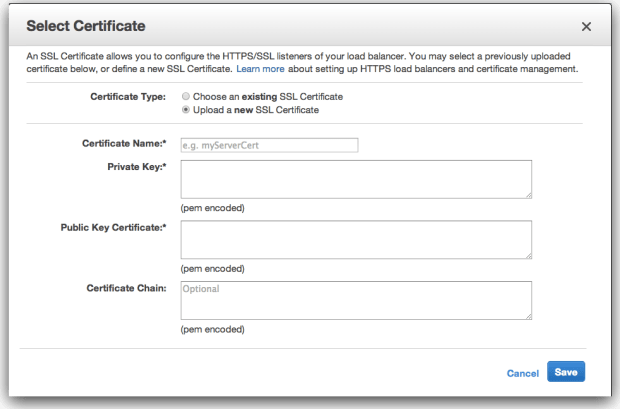Click the pem encoded hint under Private Key
Image resolution: width=620 pixels, height=409 pixels.
tap(213, 208)
